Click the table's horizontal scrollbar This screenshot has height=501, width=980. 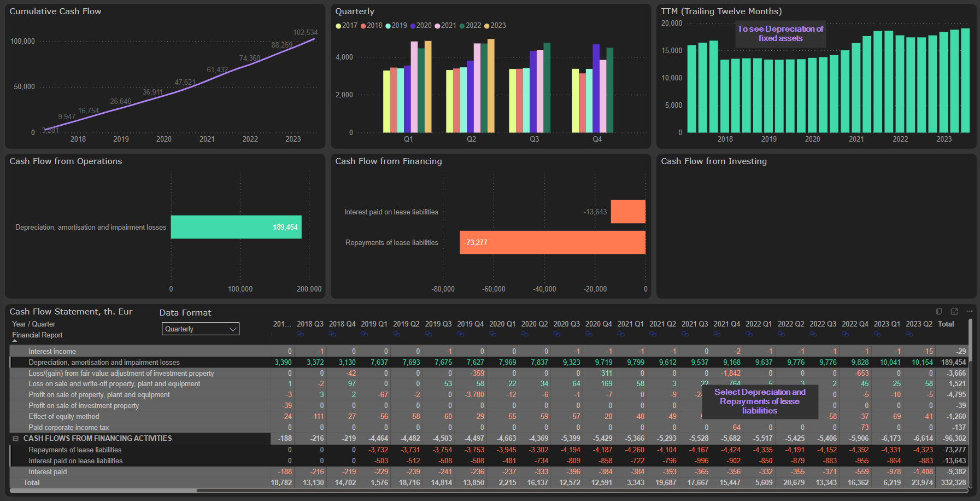(104, 491)
